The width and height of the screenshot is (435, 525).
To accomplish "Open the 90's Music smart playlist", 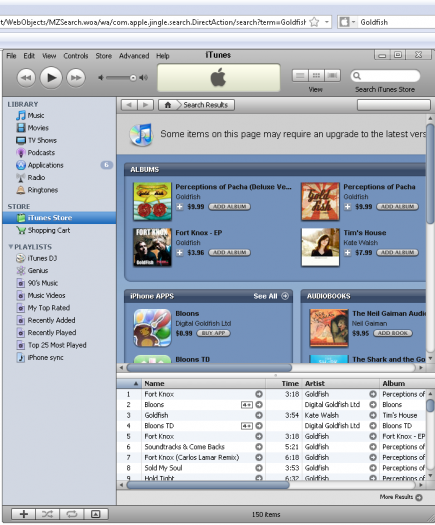I will (x=43, y=283).
